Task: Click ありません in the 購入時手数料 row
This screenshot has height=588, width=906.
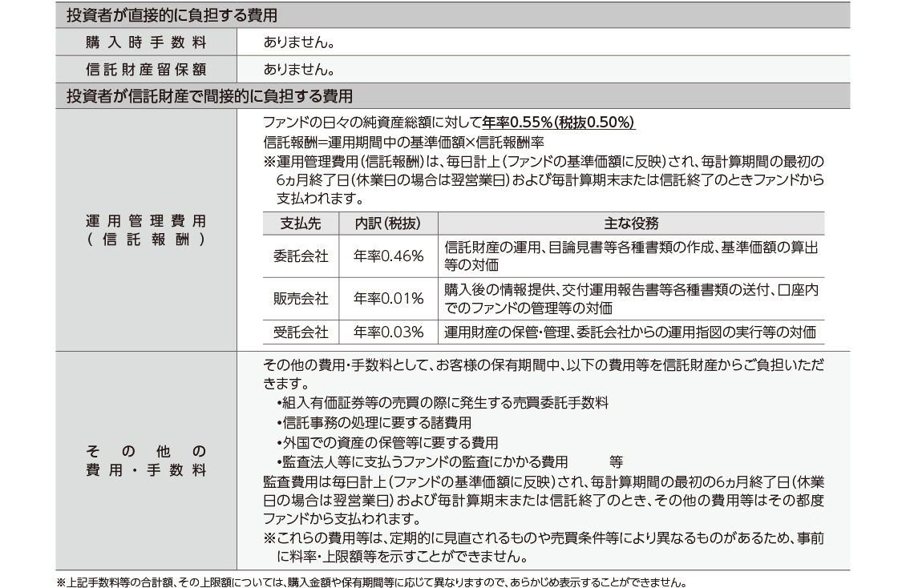Action: 298,42
